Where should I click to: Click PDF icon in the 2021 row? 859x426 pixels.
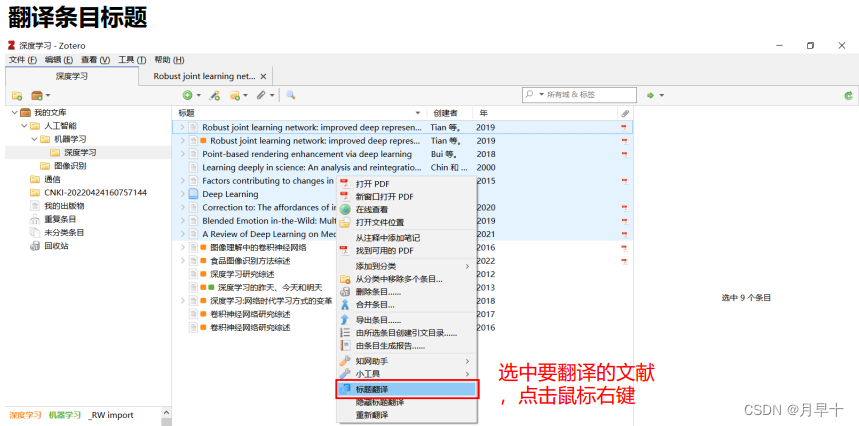coord(624,234)
